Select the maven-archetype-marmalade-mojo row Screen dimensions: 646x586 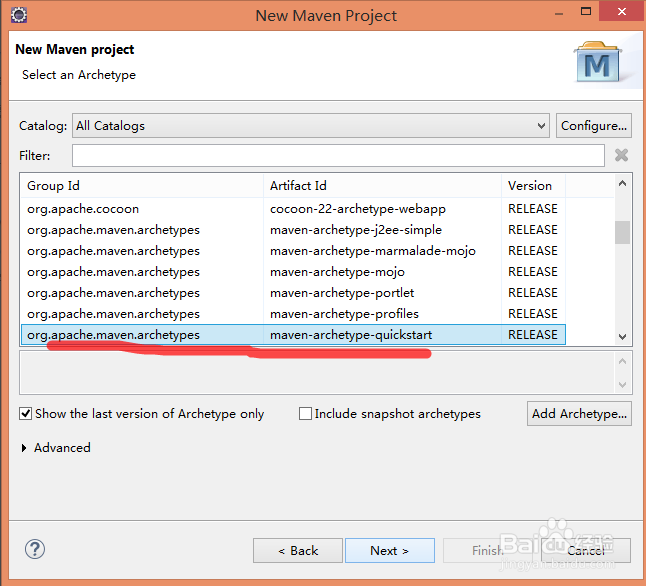[x=293, y=251]
